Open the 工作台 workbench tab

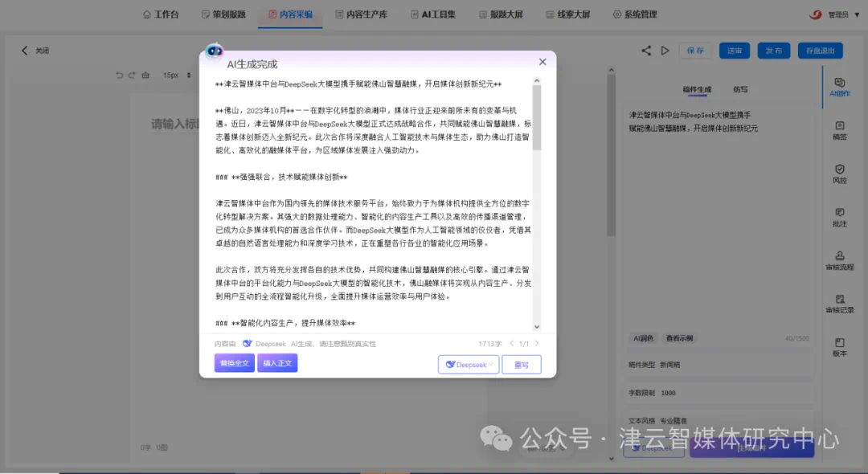161,14
